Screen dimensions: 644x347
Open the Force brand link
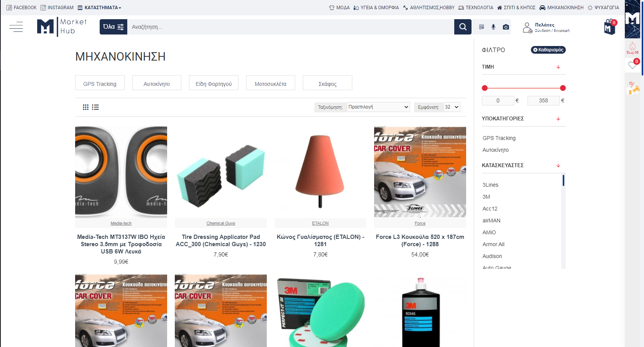(x=420, y=223)
